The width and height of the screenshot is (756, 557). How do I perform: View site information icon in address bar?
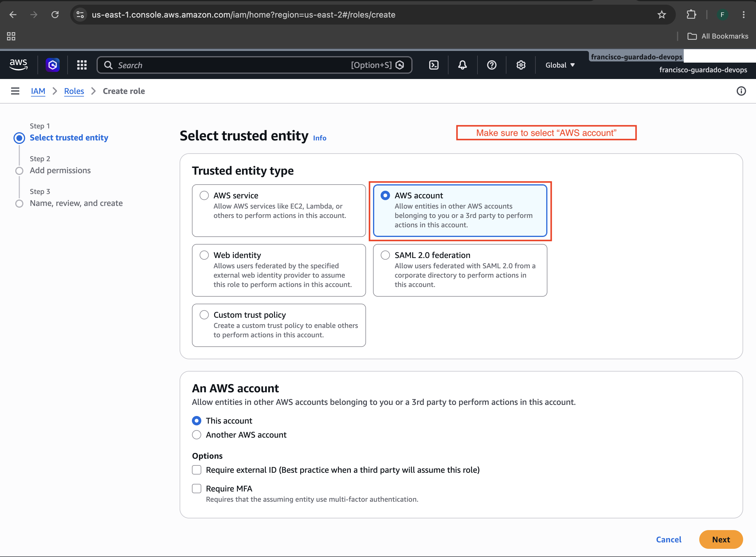(x=80, y=15)
